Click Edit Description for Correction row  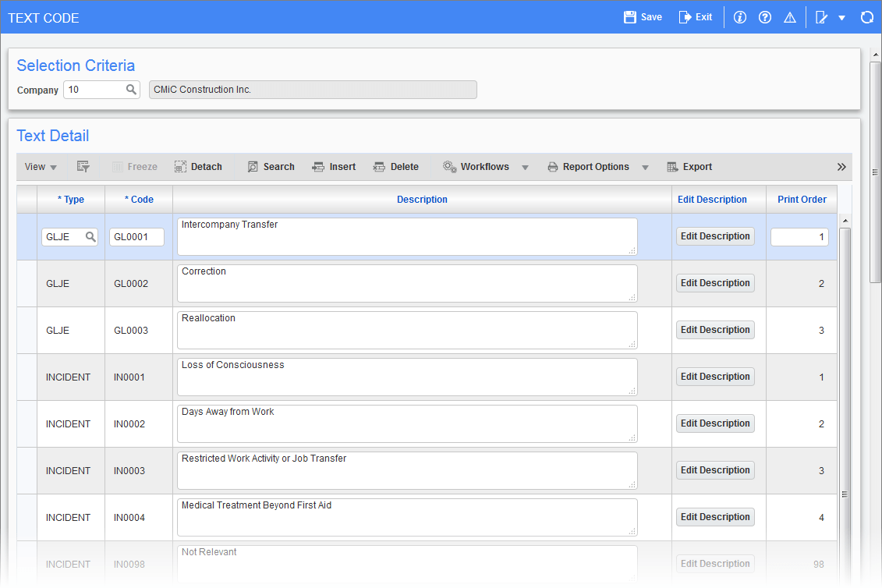[715, 283]
